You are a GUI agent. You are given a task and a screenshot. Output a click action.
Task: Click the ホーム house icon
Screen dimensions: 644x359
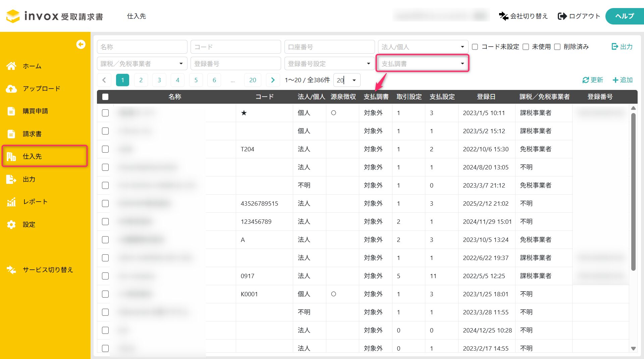click(11, 66)
